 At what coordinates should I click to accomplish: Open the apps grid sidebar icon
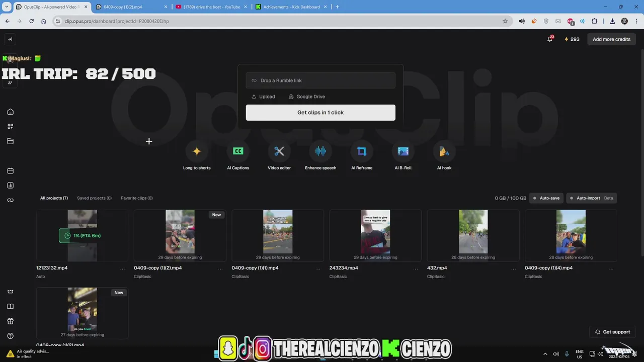coord(10,126)
